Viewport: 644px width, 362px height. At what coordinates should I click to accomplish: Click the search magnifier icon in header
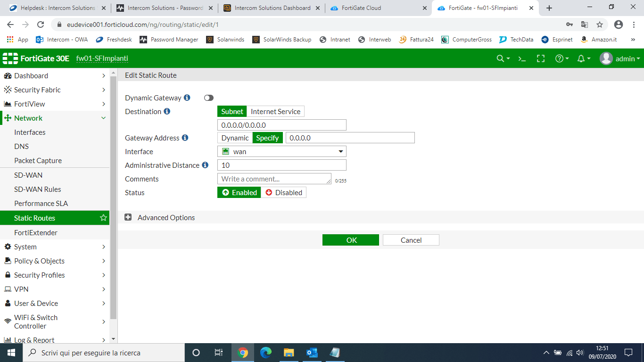click(x=501, y=58)
